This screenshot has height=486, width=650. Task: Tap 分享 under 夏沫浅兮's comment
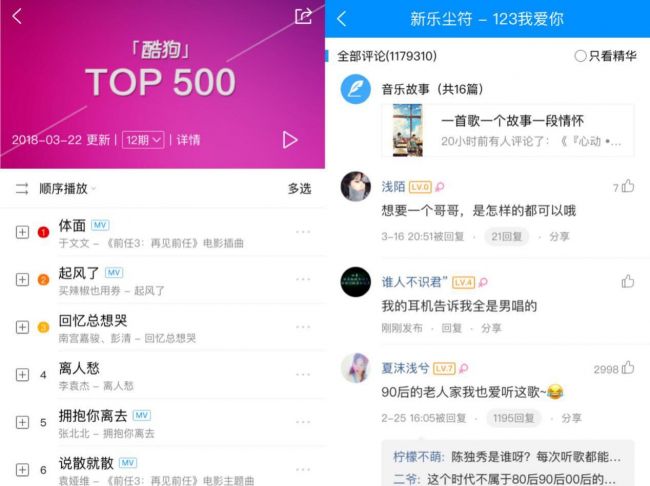click(572, 418)
